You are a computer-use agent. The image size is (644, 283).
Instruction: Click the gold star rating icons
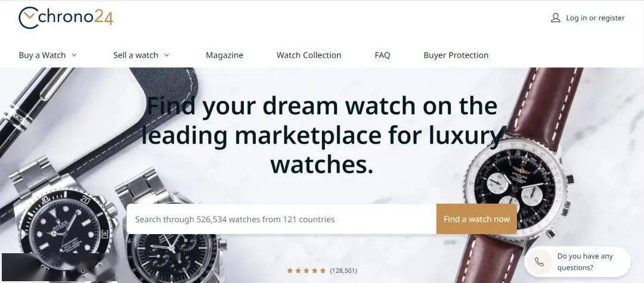(306, 270)
